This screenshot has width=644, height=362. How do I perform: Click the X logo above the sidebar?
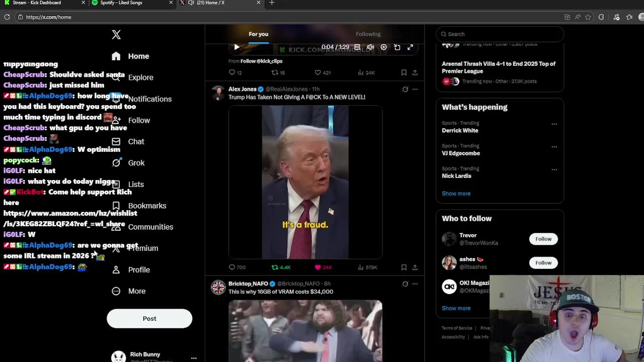(116, 35)
